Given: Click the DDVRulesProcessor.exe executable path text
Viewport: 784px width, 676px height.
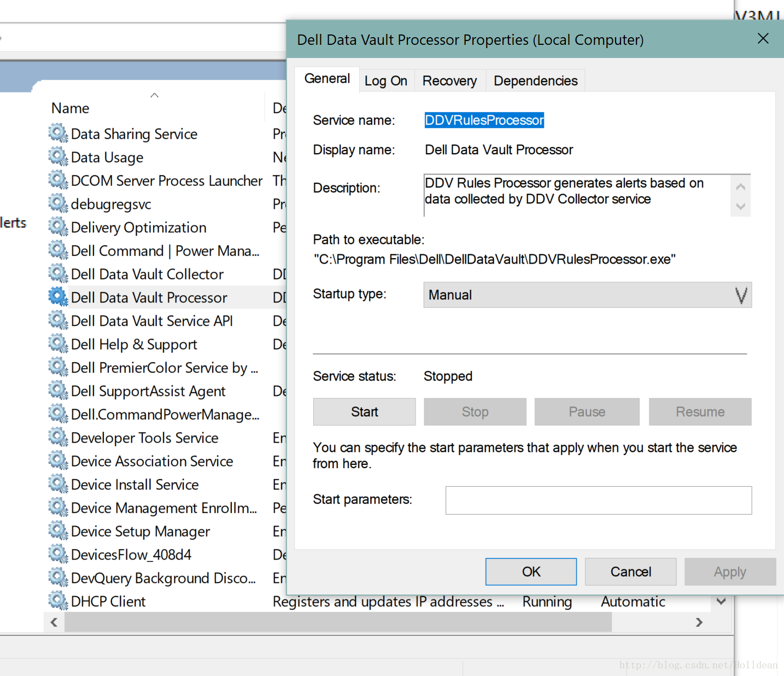Looking at the screenshot, I should (x=495, y=259).
